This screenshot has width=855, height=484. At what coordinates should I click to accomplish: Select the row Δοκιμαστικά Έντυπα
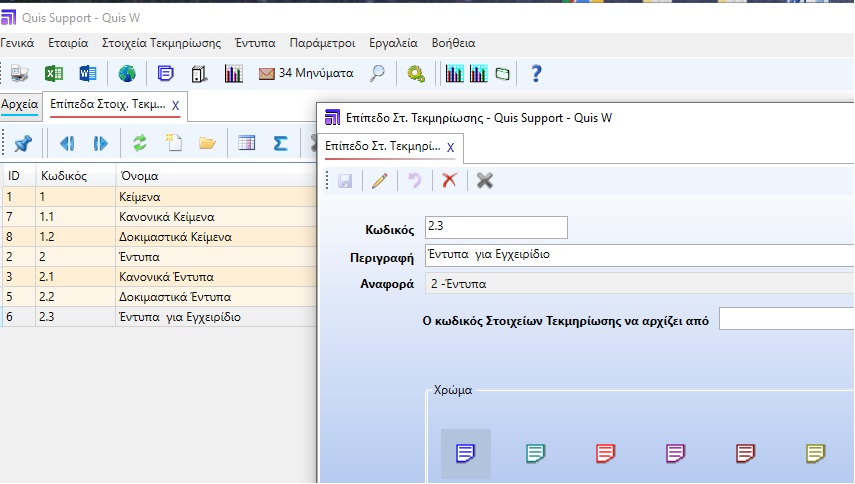[x=159, y=297]
